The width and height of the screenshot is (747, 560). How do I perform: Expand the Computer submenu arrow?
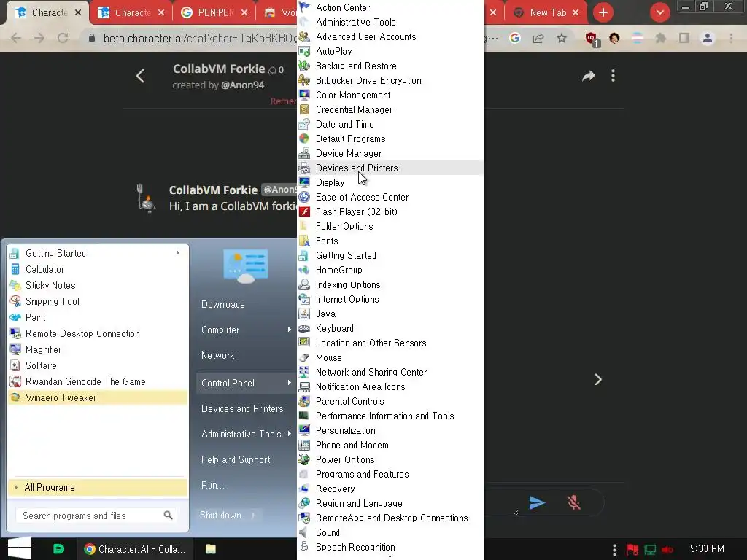click(289, 330)
